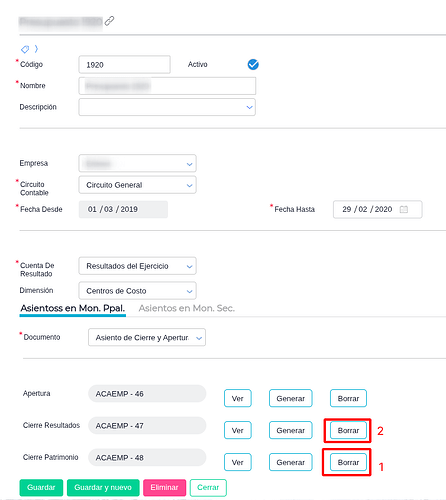Open the Empresa dropdown
This screenshot has height=500, width=446.
click(x=137, y=163)
